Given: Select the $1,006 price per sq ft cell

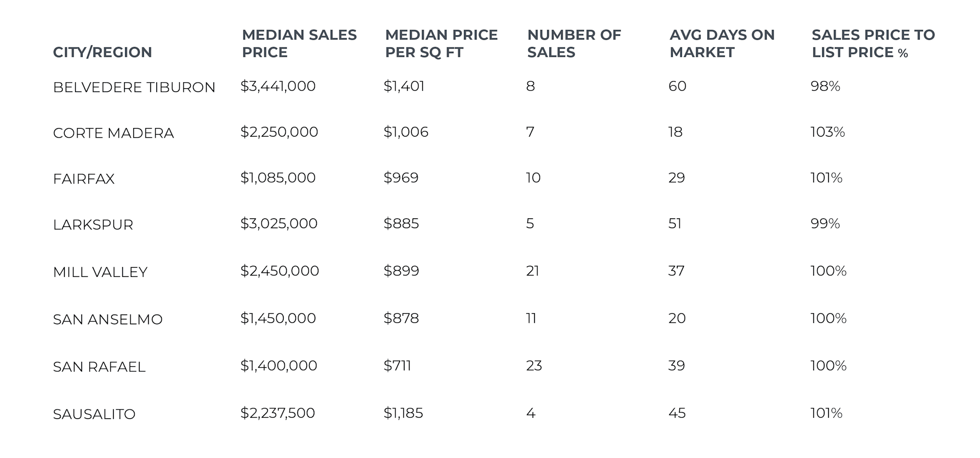Looking at the screenshot, I should pyautogui.click(x=406, y=132).
